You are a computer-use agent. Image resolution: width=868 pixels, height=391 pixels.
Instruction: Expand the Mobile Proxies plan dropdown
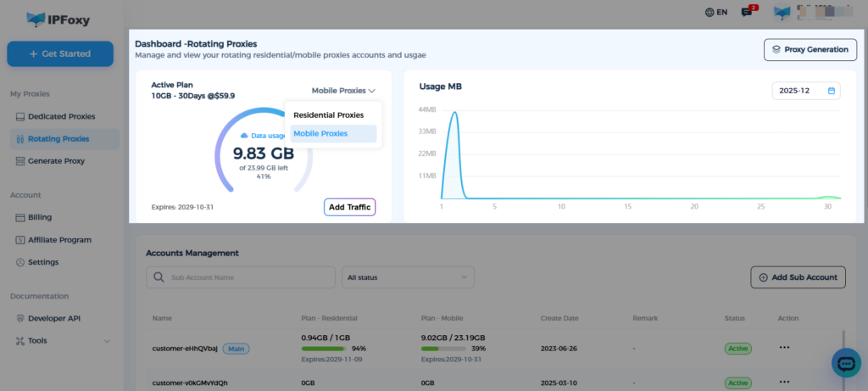coord(343,91)
